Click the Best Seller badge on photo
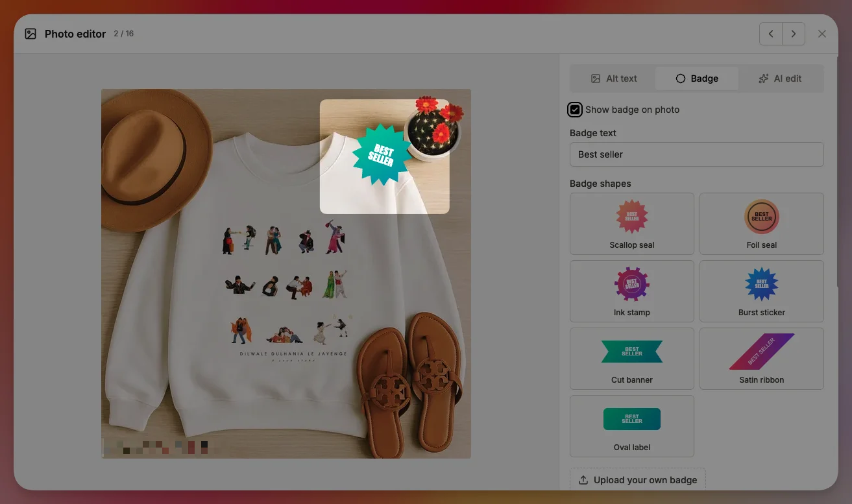The width and height of the screenshot is (852, 504). tap(381, 156)
